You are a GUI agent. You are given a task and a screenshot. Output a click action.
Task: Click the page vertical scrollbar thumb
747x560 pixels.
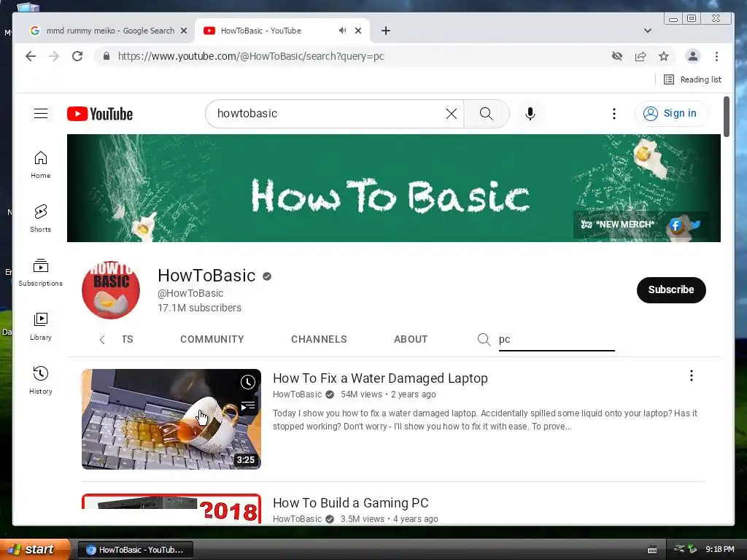coord(727,117)
